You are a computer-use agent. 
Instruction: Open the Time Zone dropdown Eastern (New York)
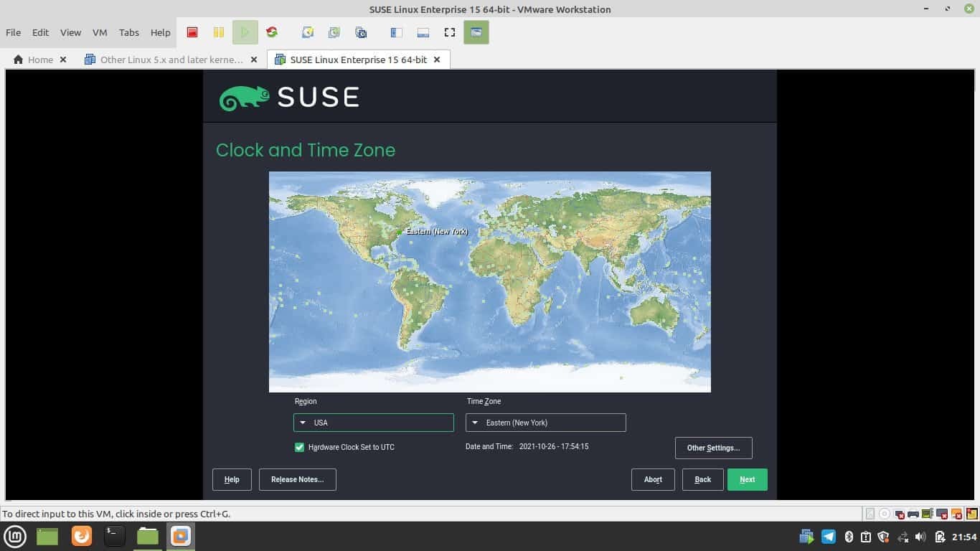coord(545,423)
